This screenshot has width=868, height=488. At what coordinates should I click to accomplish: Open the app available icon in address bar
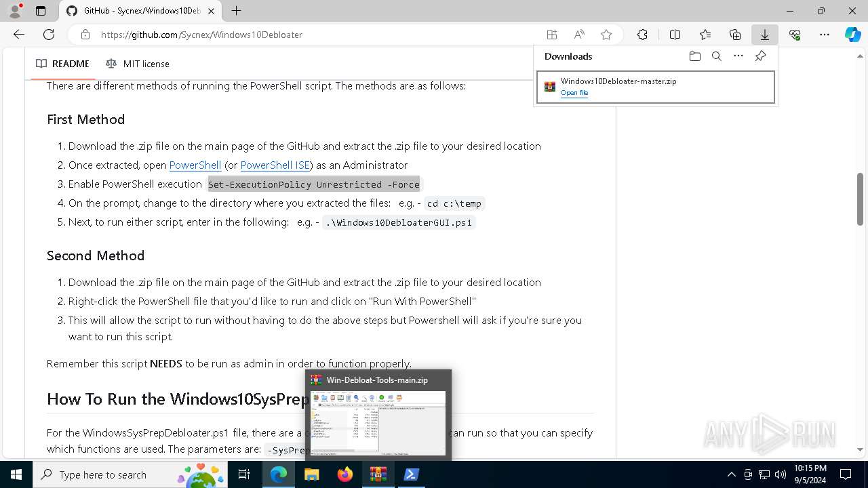(x=552, y=35)
